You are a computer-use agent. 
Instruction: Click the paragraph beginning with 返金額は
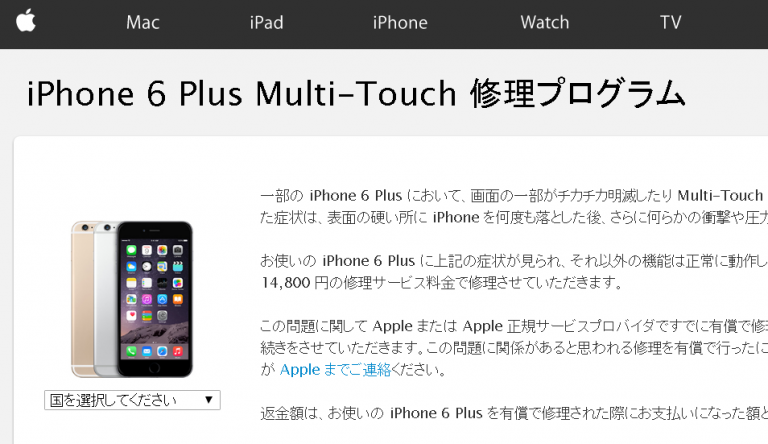(x=514, y=413)
